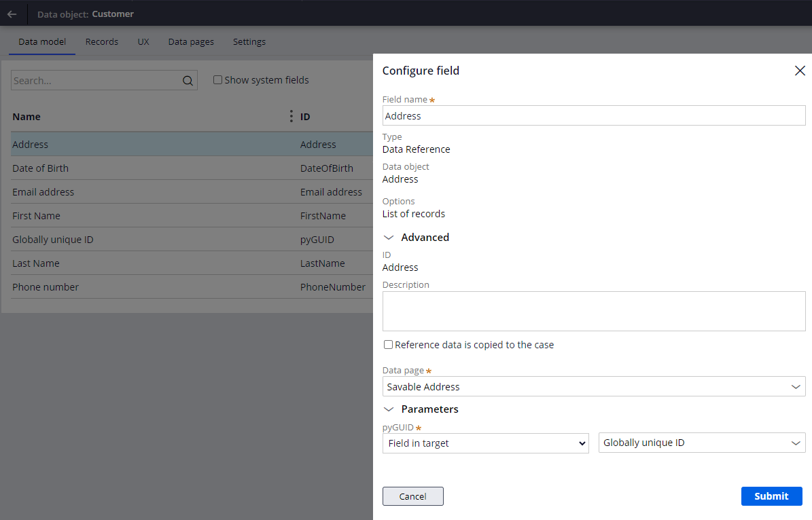
Task: Click the Description text area
Action: (594, 311)
